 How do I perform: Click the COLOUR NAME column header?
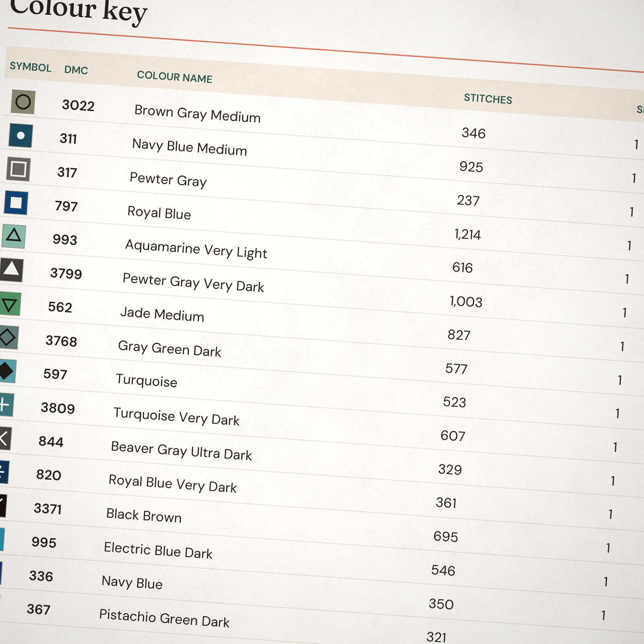[x=175, y=77]
